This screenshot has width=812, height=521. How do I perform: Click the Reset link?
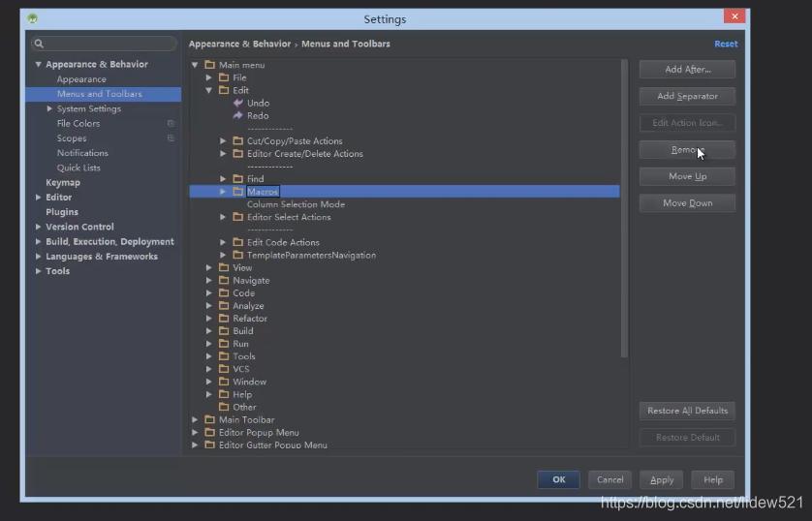pyautogui.click(x=726, y=44)
